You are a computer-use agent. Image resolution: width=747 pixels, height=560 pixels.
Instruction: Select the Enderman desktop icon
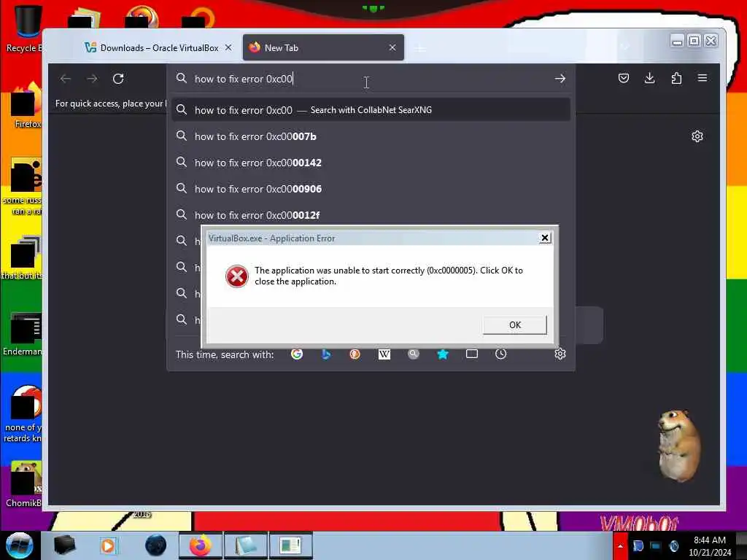[x=23, y=334]
